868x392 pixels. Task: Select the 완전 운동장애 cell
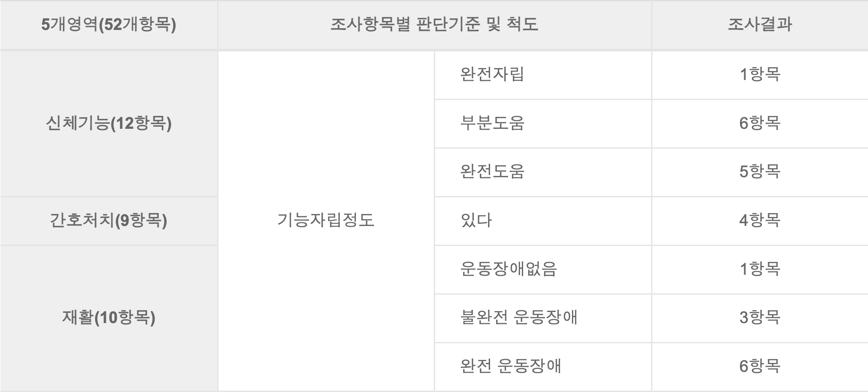pyautogui.click(x=543, y=367)
